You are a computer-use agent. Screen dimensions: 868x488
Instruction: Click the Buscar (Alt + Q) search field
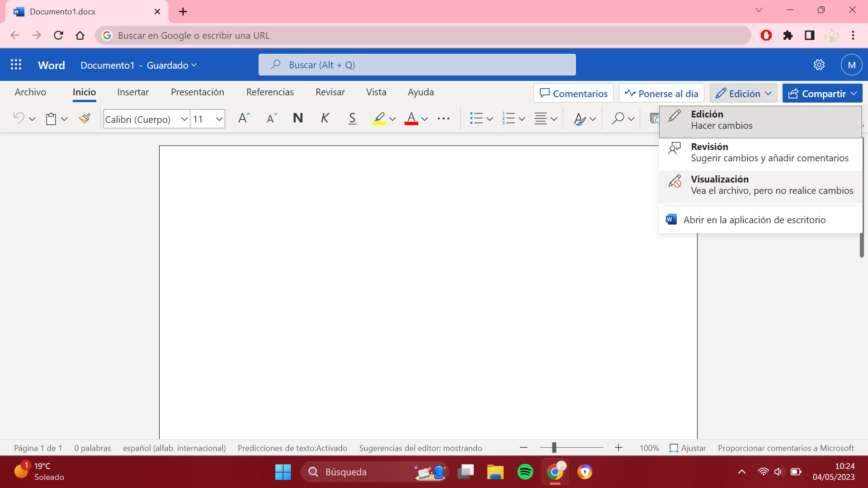tap(417, 65)
